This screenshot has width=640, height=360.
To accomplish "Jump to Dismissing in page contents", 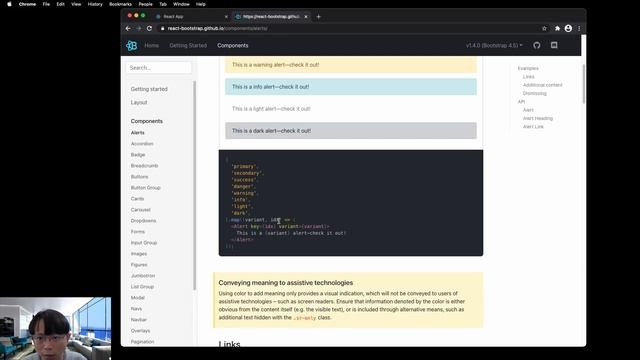I will [535, 93].
